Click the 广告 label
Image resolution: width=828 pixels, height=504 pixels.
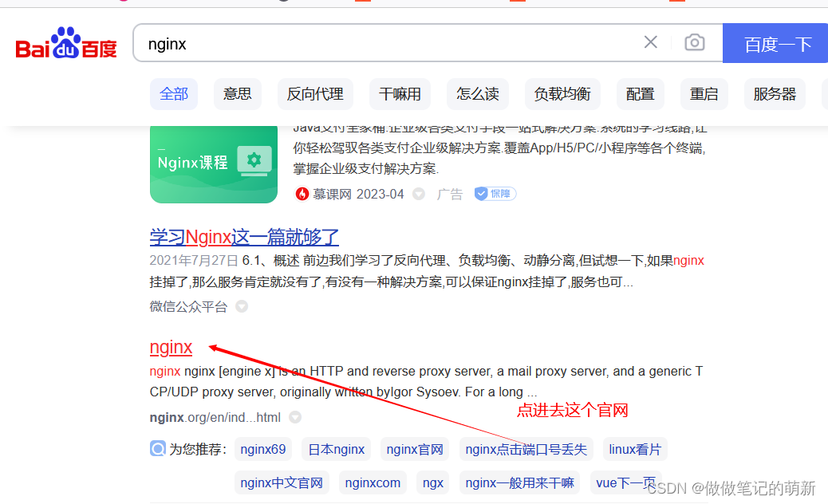tap(450, 195)
